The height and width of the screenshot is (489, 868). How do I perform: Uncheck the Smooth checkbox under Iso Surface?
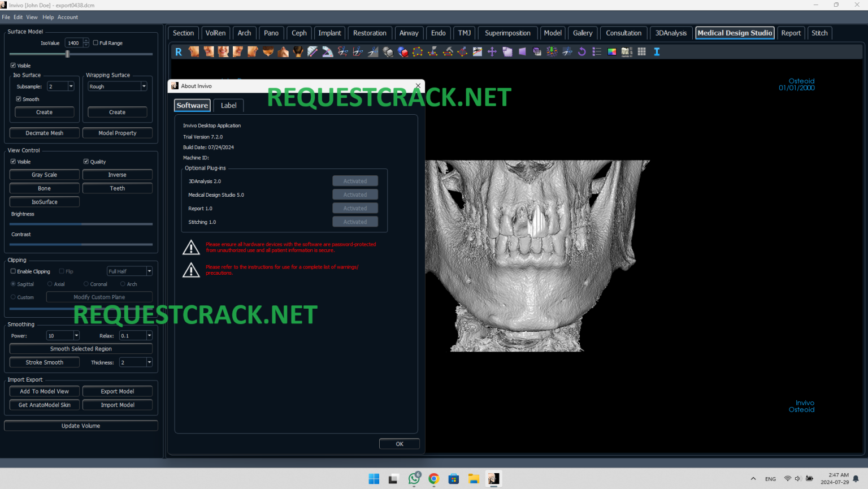point(19,99)
